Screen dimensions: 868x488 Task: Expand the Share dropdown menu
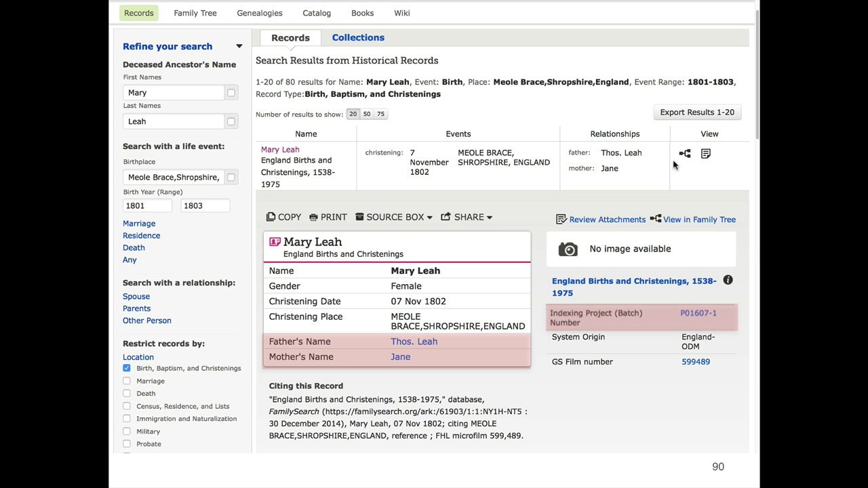(467, 217)
